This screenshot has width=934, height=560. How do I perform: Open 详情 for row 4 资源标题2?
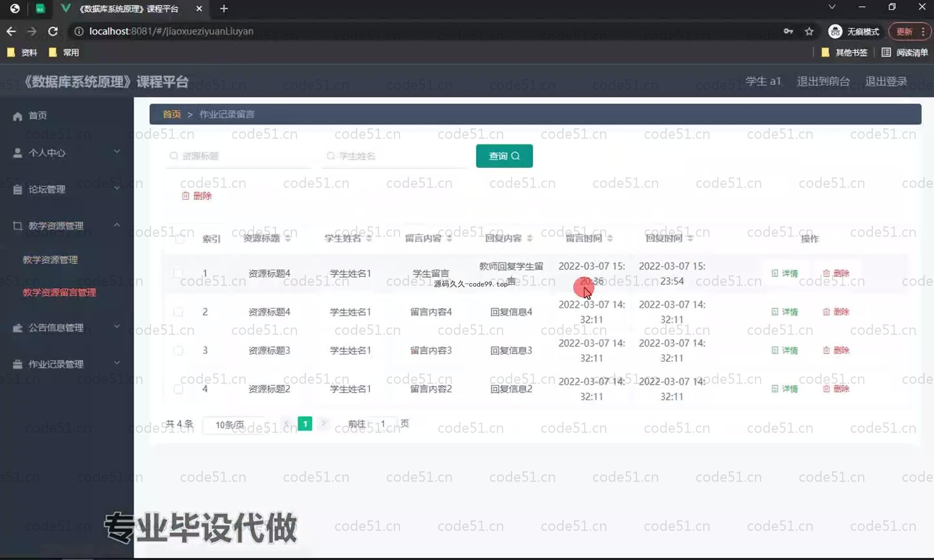(x=785, y=388)
